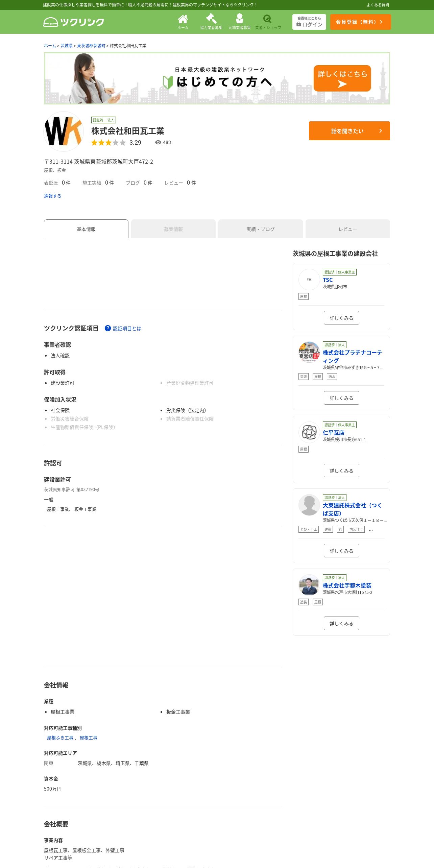Click とび・土工 tag on 大東建託

tap(309, 529)
